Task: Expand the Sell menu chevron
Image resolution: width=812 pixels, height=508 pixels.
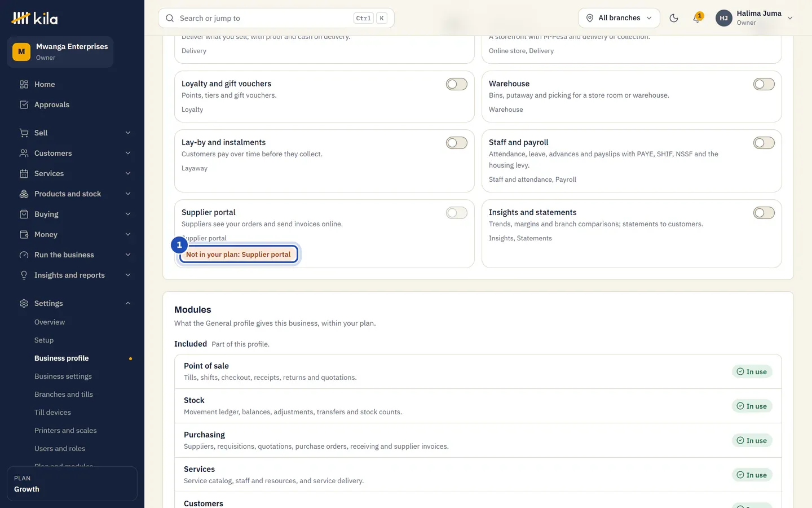Action: pyautogui.click(x=128, y=133)
